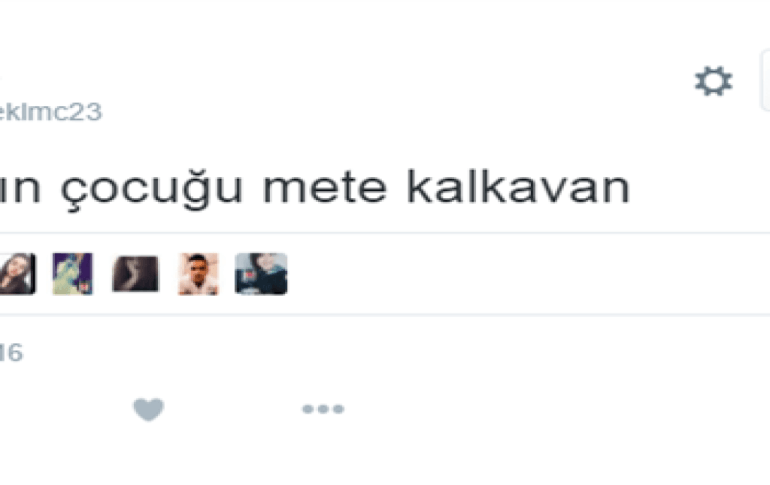
Task: Click the tweet timestamp ending in 16
Action: 11,353
